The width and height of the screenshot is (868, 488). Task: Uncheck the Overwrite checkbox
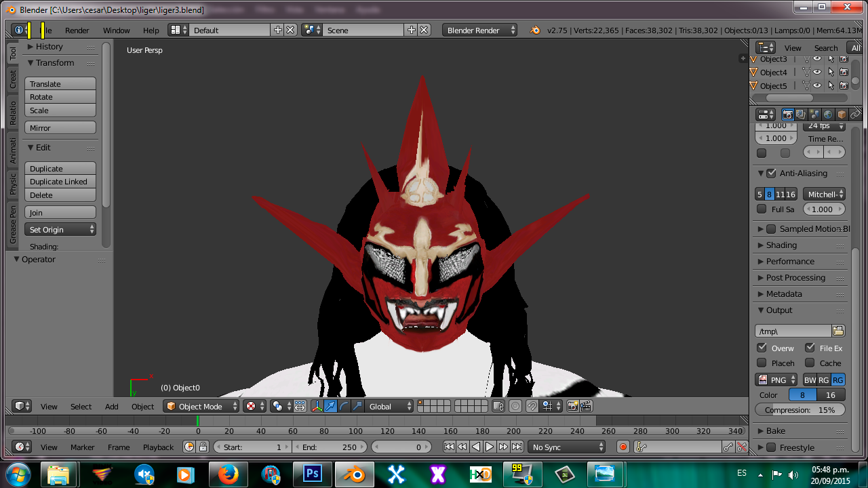pyautogui.click(x=762, y=347)
